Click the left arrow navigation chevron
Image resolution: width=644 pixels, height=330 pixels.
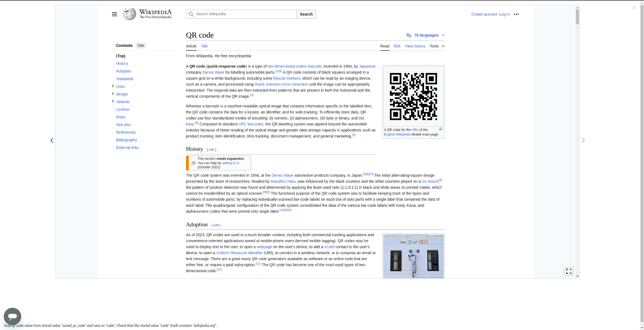[x=52, y=140]
